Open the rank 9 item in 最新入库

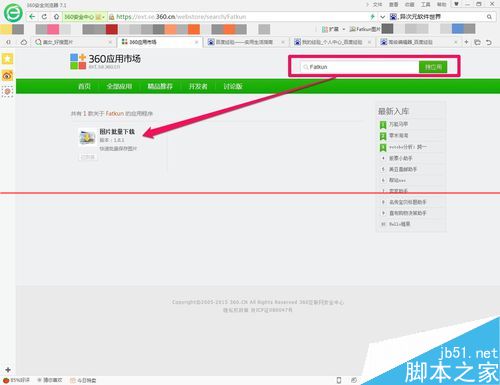[407, 213]
